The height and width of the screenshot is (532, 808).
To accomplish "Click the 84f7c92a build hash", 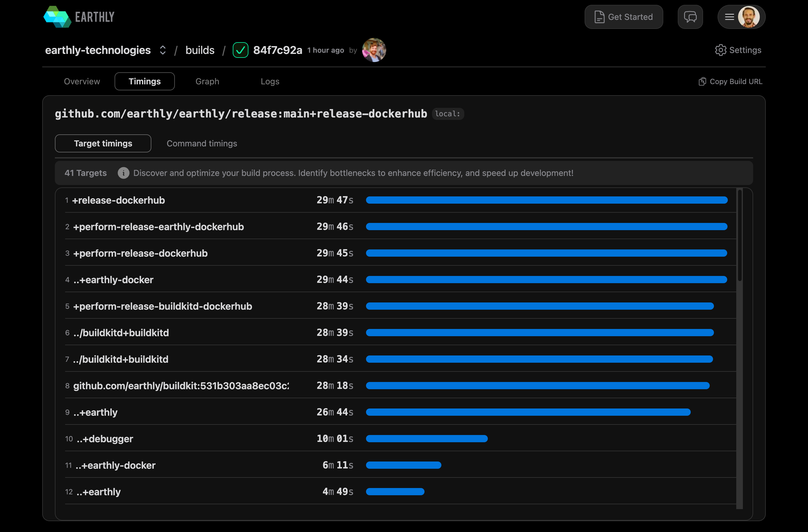I will pyautogui.click(x=277, y=50).
